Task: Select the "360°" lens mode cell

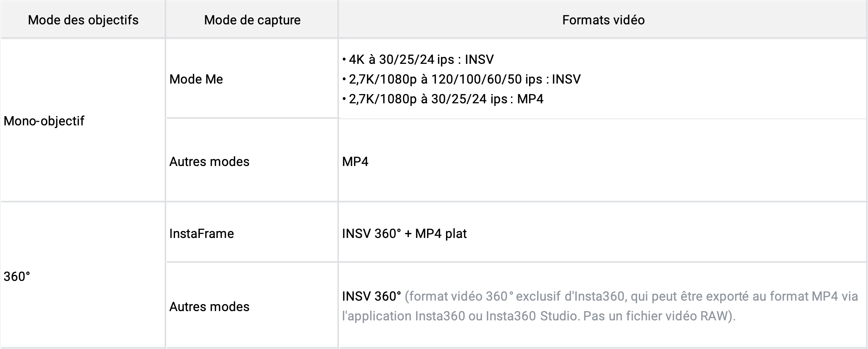Action: 17,277
